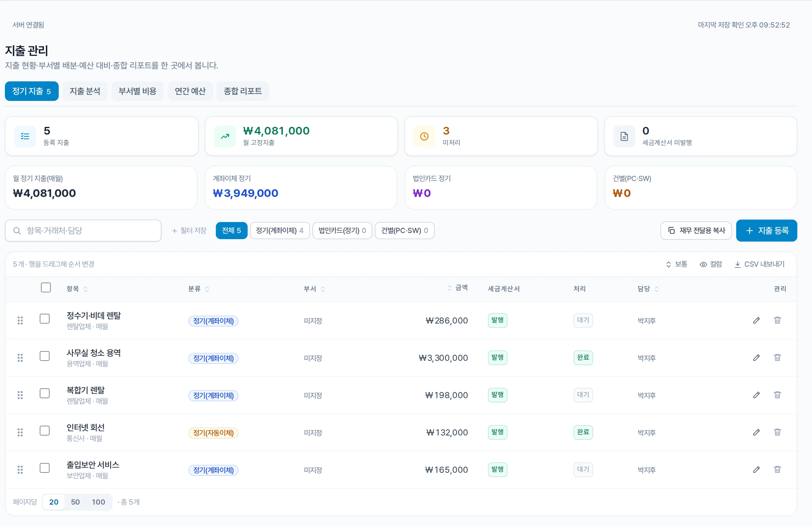Check the 복합기 렌탈 row checkbox
The height and width of the screenshot is (526, 812).
[45, 393]
